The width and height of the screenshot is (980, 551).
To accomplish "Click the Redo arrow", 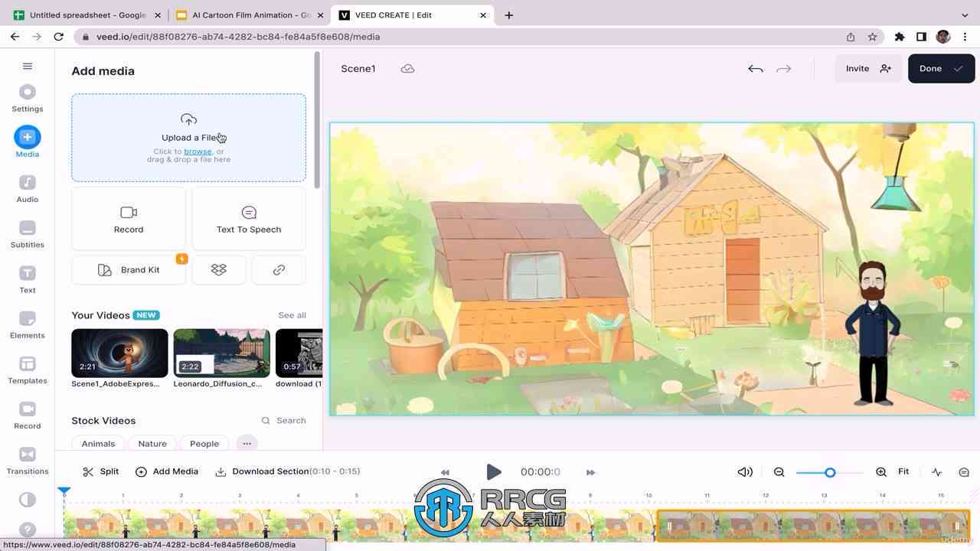I will (x=783, y=68).
